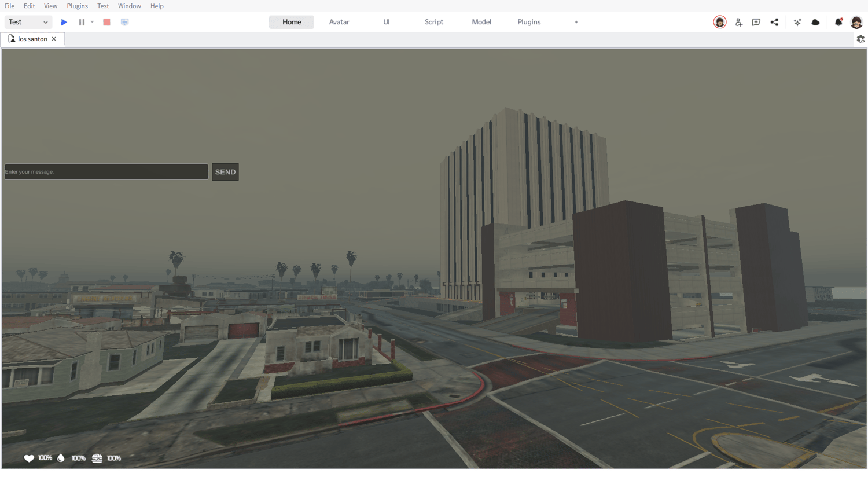Open the Window menu
Image resolution: width=868 pixels, height=488 pixels.
click(130, 6)
